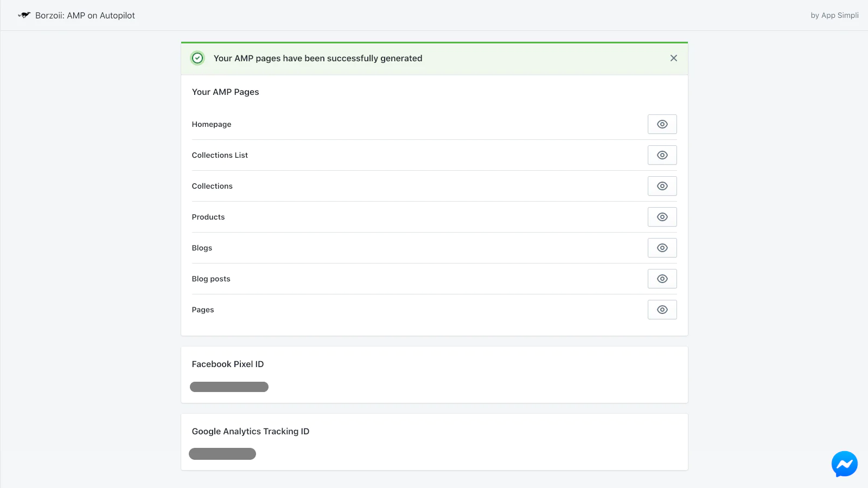Preview the Collections AMP page
868x488 pixels.
pos(662,186)
